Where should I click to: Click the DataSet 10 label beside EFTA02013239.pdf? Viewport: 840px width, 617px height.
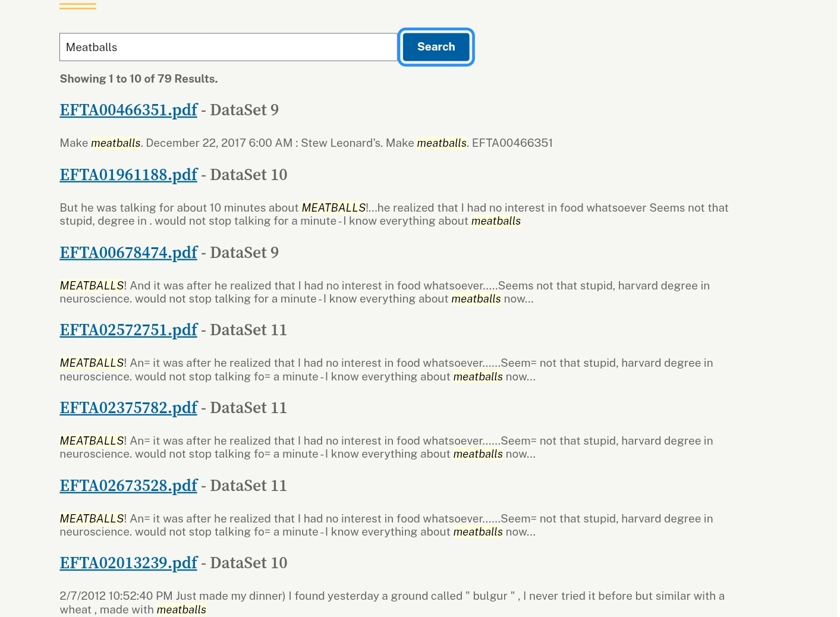[248, 563]
